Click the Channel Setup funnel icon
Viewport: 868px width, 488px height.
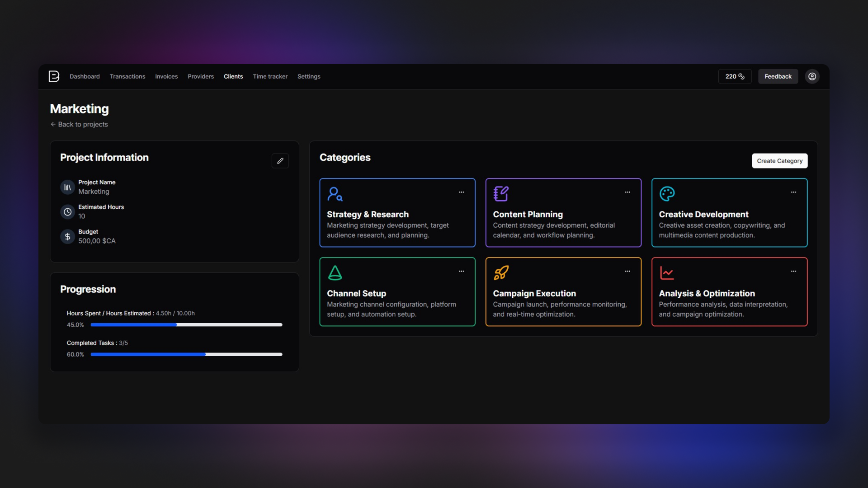(335, 272)
